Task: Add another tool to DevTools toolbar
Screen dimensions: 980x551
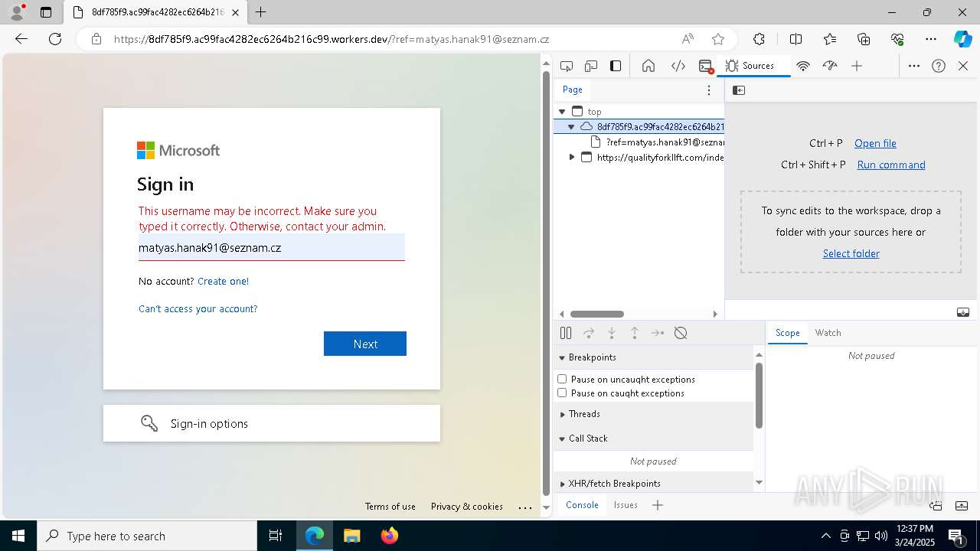Action: pos(857,66)
